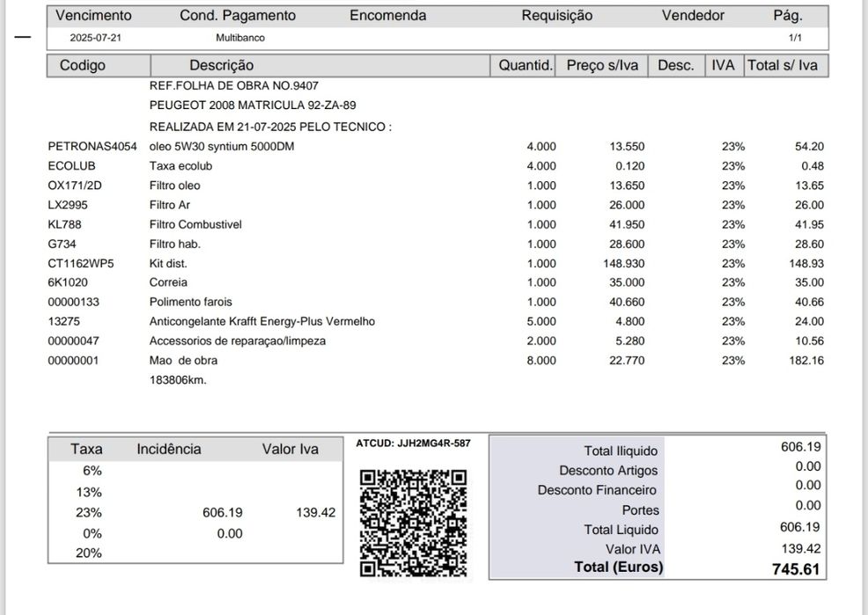Click the Desconto Artigos label
868x615 pixels.
tap(608, 471)
